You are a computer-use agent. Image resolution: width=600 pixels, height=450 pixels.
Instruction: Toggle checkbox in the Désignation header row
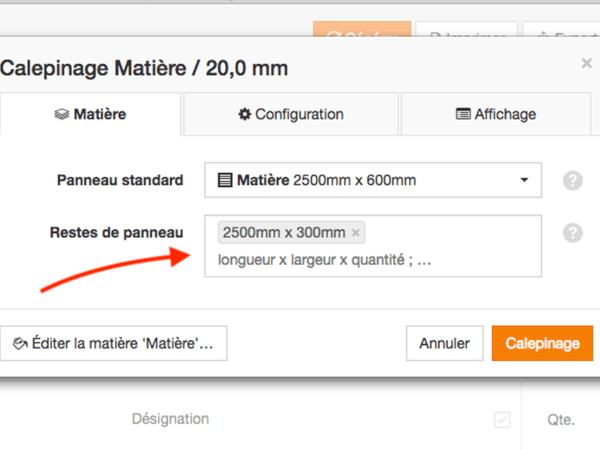(502, 420)
